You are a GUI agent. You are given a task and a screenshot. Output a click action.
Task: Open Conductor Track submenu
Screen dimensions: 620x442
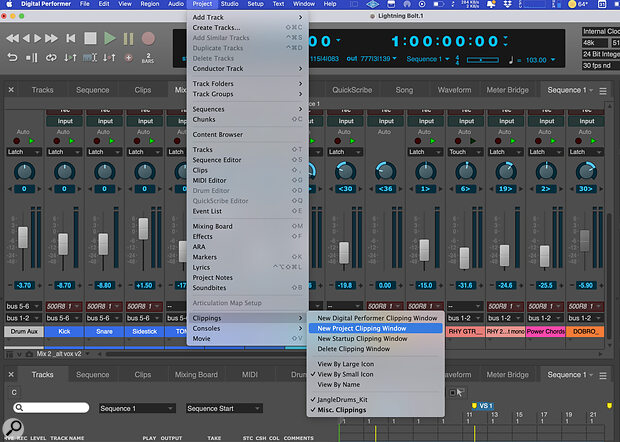248,68
